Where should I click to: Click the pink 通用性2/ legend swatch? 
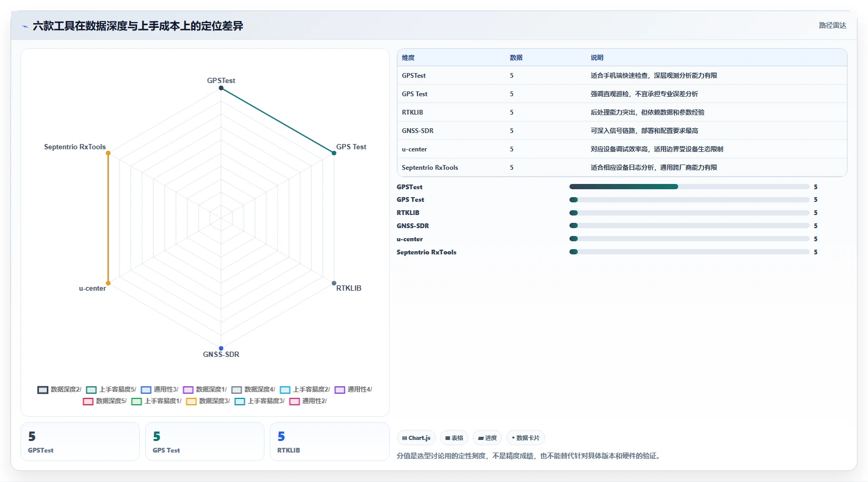pos(294,402)
